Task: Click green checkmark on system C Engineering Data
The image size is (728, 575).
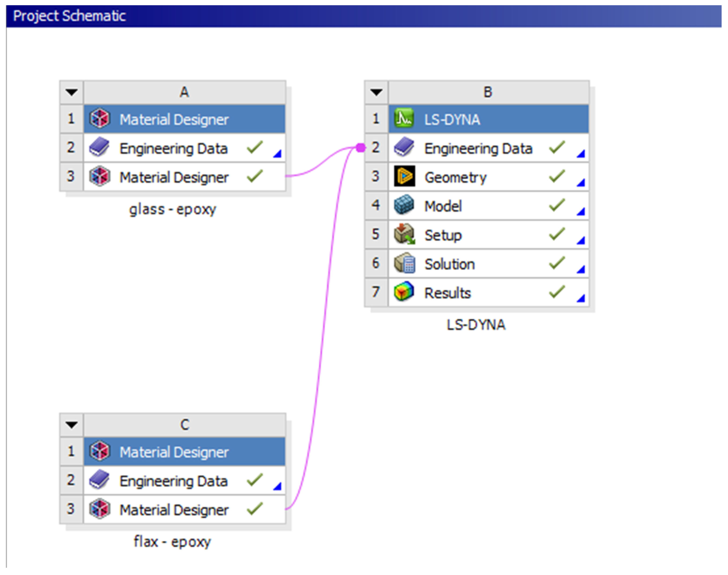Action: 255,479
